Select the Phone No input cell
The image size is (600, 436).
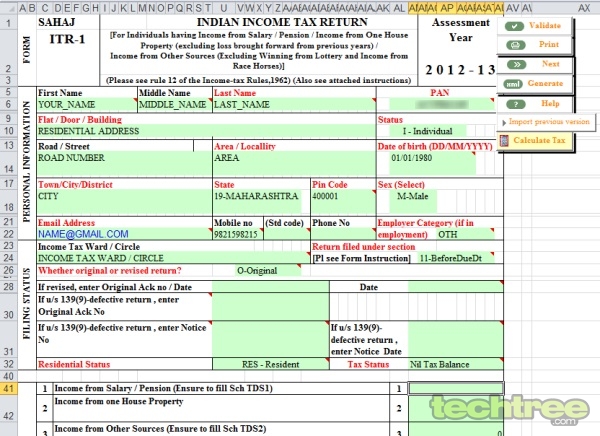[343, 234]
